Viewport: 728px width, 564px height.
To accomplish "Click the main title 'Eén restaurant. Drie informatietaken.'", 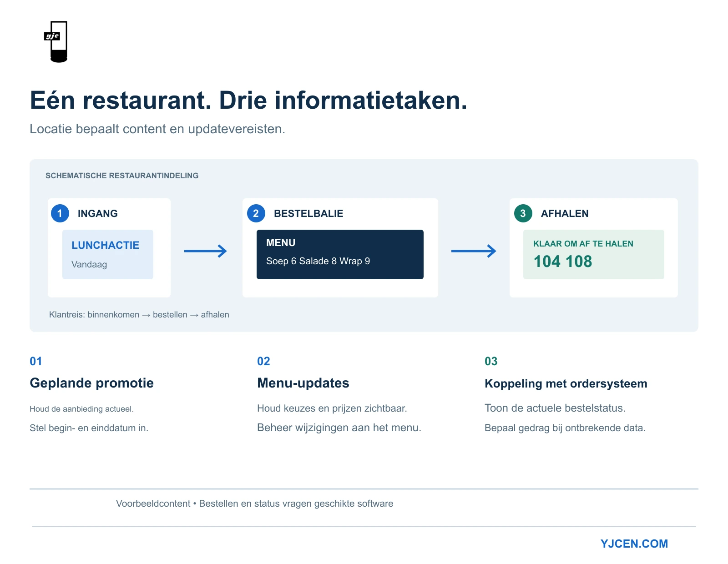I will (x=248, y=100).
